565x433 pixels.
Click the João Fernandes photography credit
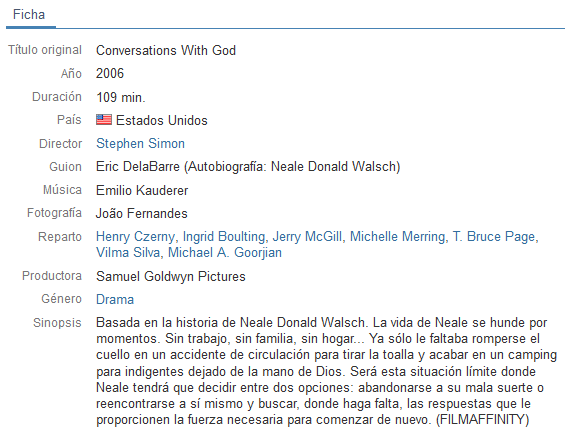142,213
